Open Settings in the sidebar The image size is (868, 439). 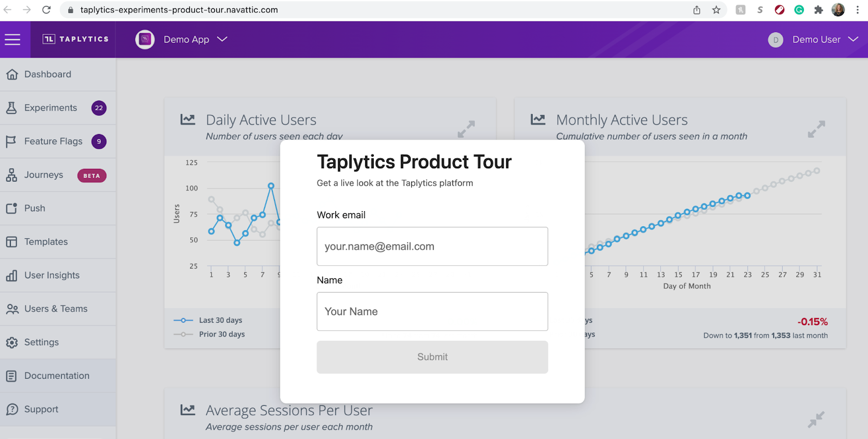(58, 342)
